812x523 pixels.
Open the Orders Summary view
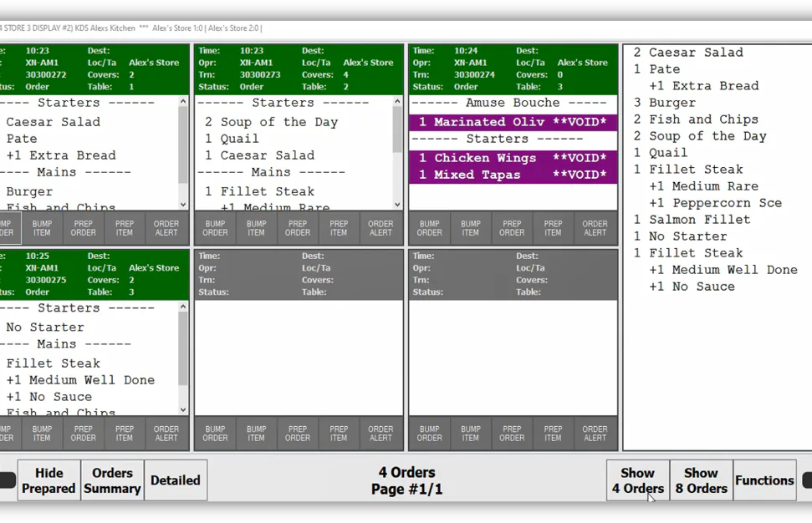112,480
